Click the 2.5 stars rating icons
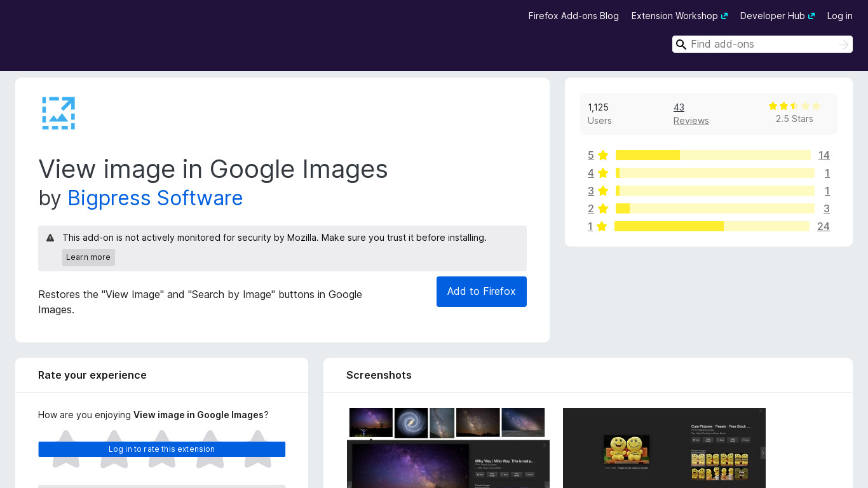The image size is (868, 488). click(x=794, y=106)
